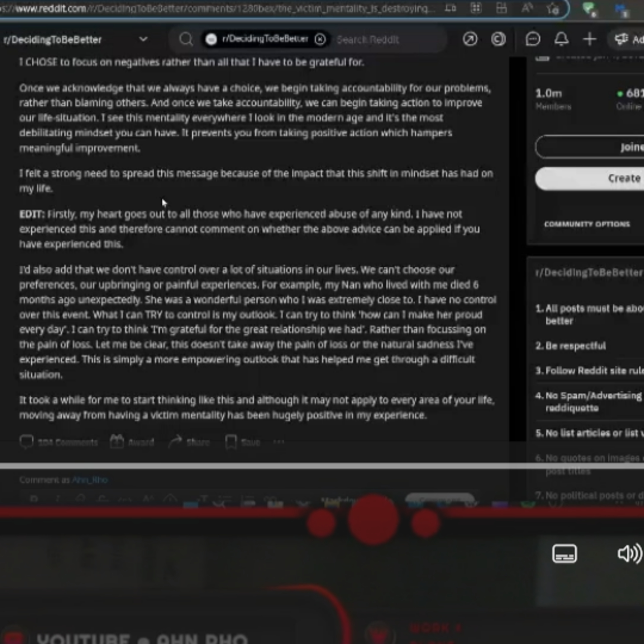Click the coins icon in Reddit header

(498, 39)
